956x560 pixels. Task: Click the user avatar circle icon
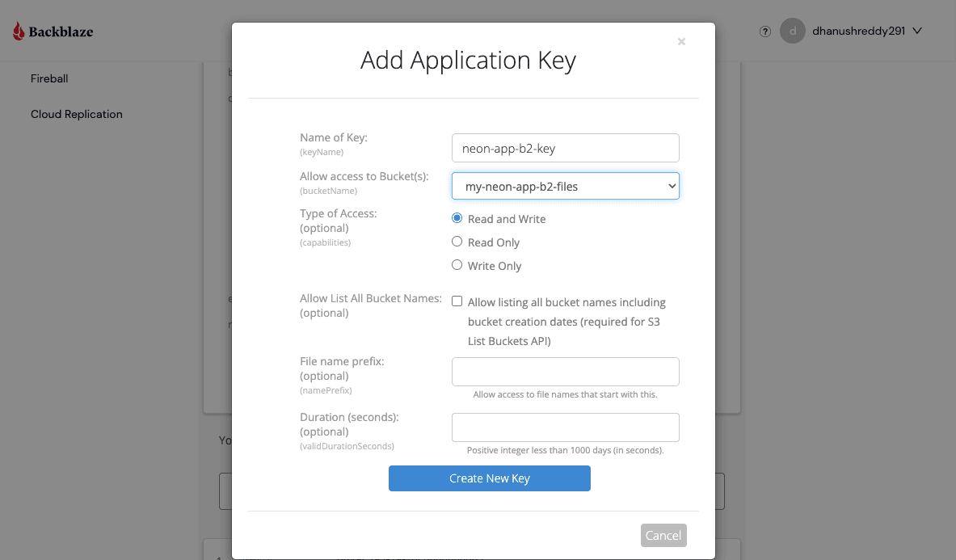click(x=793, y=32)
